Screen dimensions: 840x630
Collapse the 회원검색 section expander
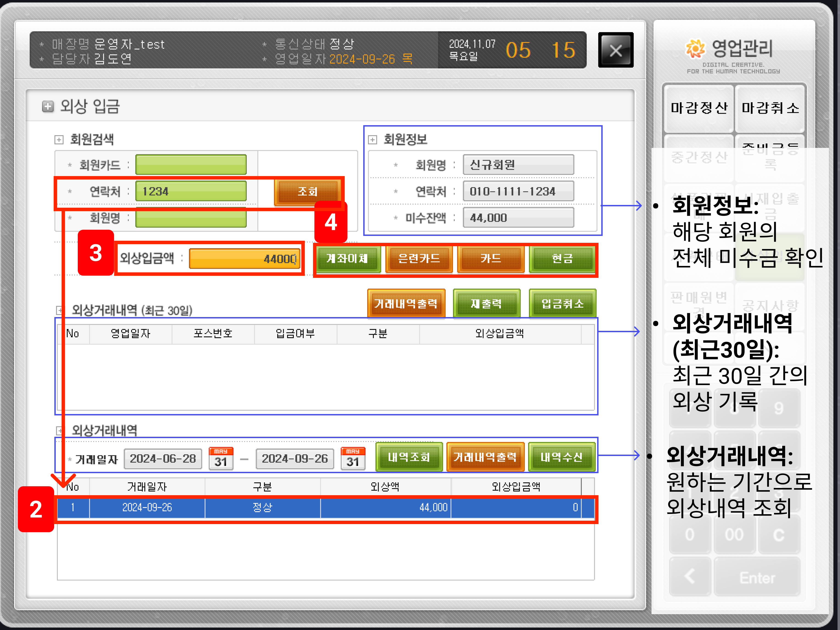pos(59,140)
